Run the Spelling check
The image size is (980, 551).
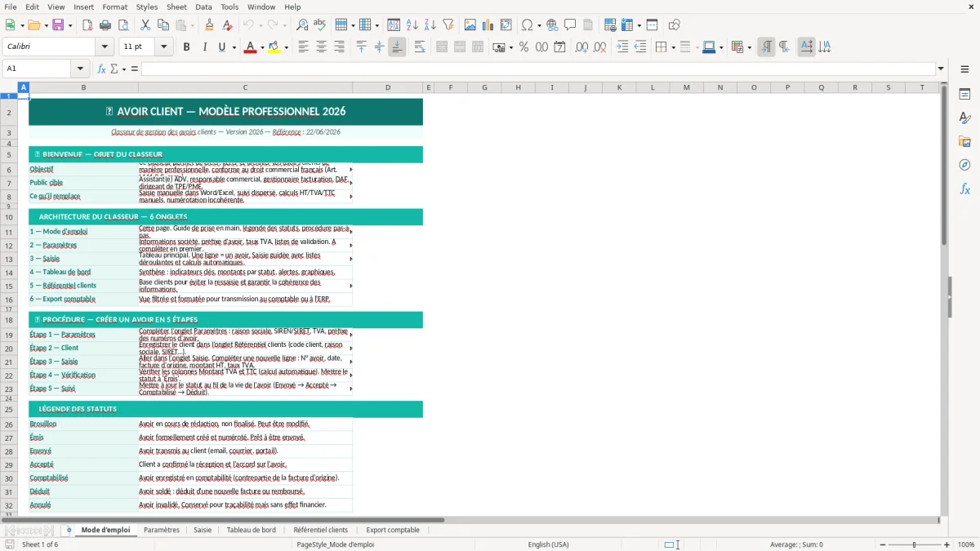319,25
